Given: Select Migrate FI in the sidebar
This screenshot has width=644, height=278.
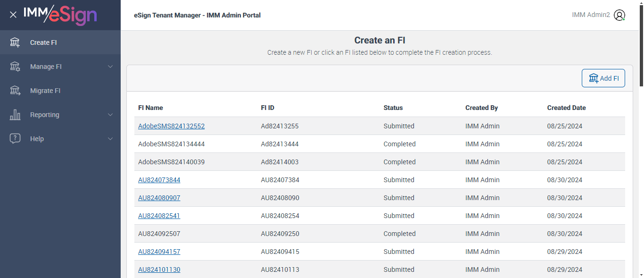Looking at the screenshot, I should 60,91.
